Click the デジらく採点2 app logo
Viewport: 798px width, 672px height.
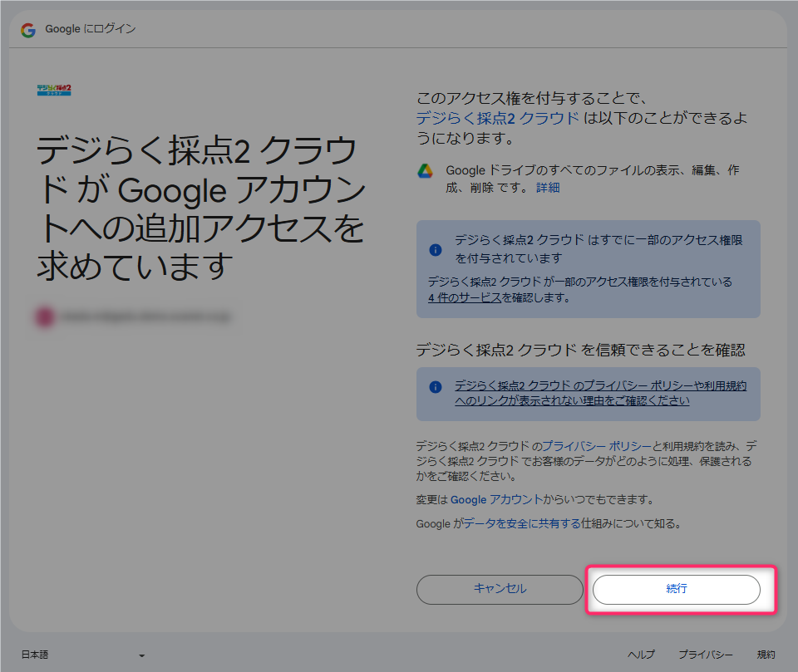[54, 90]
